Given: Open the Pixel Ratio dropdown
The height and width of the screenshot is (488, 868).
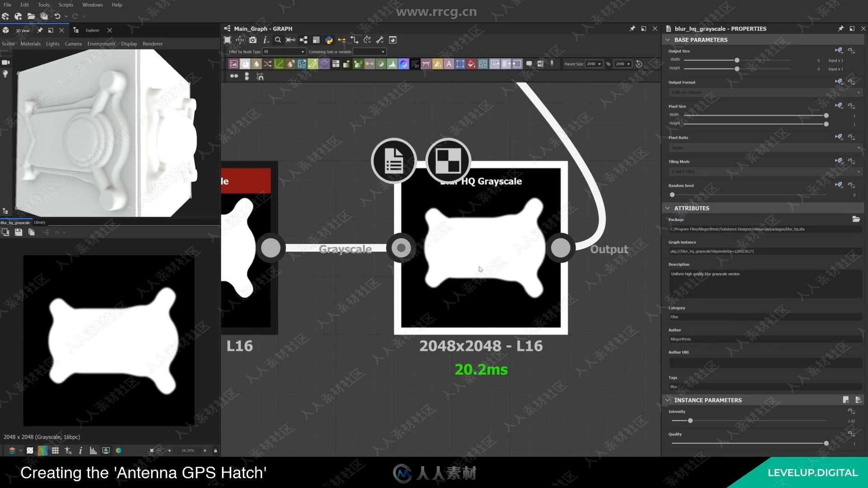Looking at the screenshot, I should click(x=765, y=148).
